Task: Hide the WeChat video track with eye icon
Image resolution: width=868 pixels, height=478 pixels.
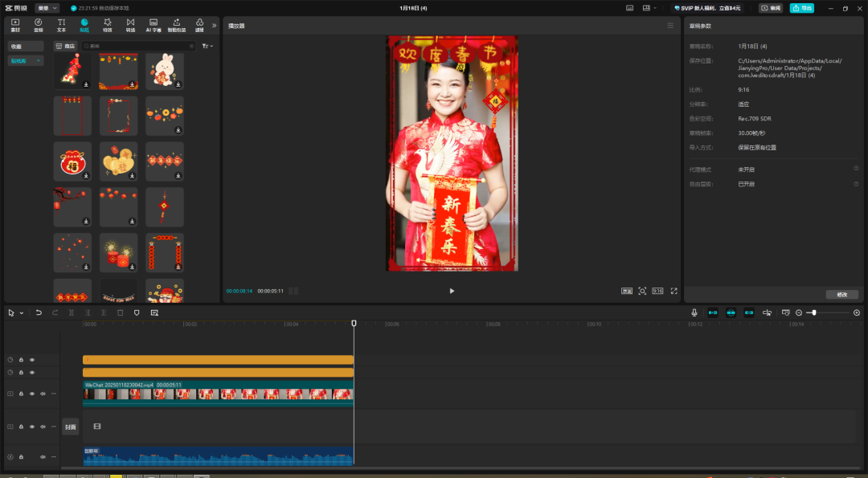Action: (x=32, y=394)
